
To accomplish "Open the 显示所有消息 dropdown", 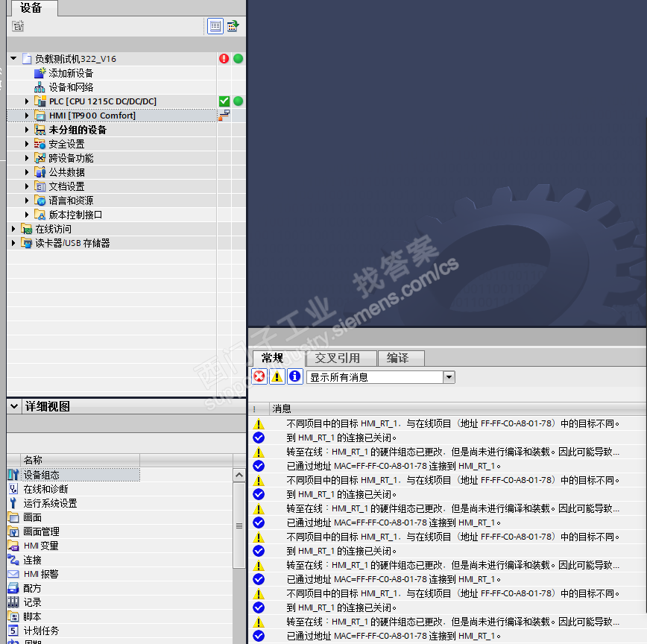I will pyautogui.click(x=449, y=377).
